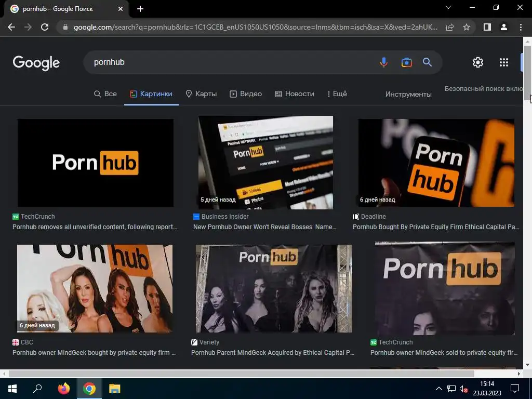Open tab search chevron in title bar
The image size is (532, 399).
[448, 7]
